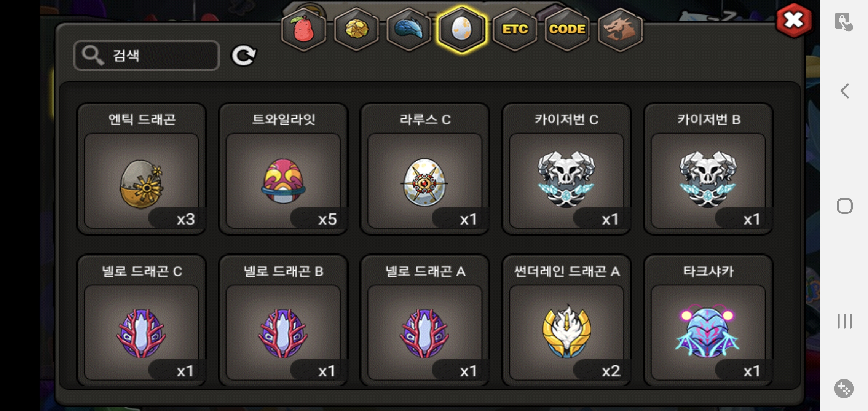Select the 썬더레인 드래곤 A egg
This screenshot has width=868, height=411.
click(566, 320)
